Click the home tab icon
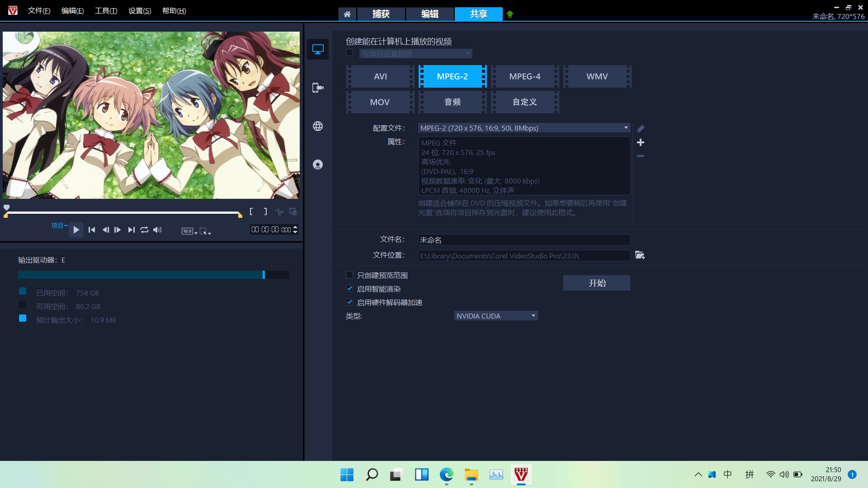This screenshot has width=868, height=488. point(347,14)
